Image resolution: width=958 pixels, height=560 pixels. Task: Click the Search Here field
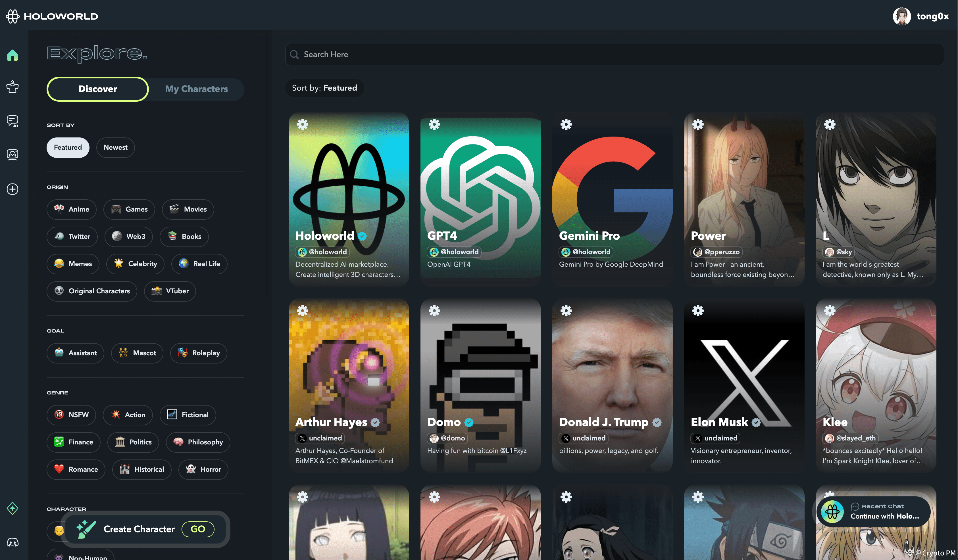tap(614, 55)
